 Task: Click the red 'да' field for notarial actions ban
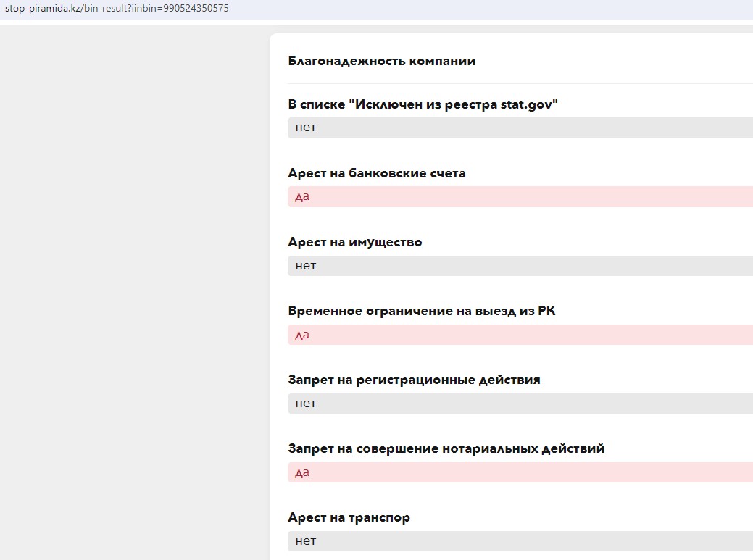(519, 472)
